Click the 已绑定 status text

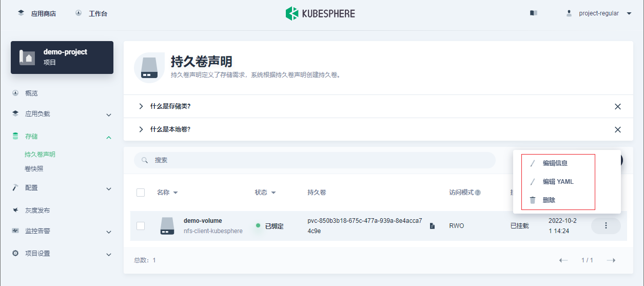(x=274, y=226)
